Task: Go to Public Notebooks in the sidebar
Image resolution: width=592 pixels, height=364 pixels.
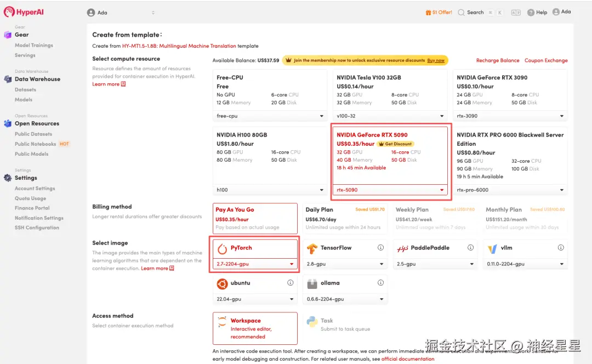Action: tap(35, 144)
